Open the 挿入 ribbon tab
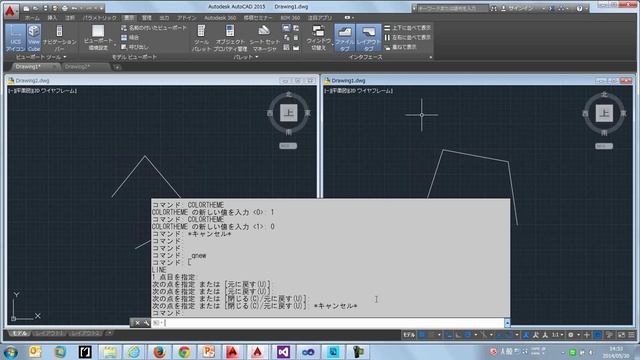Screen dimensions: 640x360 [x=52, y=18]
